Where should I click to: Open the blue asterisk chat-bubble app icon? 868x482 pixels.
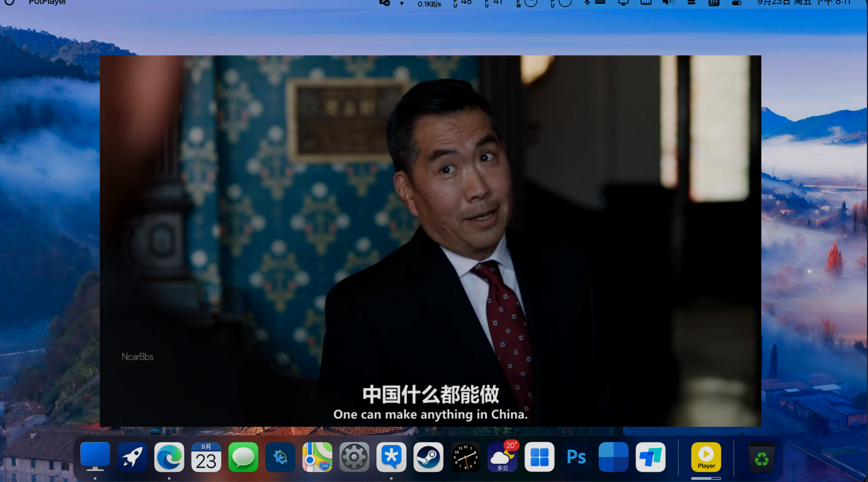pos(391,457)
